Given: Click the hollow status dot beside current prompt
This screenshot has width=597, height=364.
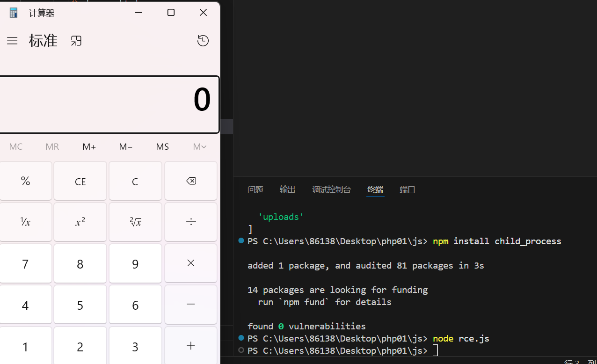Looking at the screenshot, I should (x=241, y=350).
